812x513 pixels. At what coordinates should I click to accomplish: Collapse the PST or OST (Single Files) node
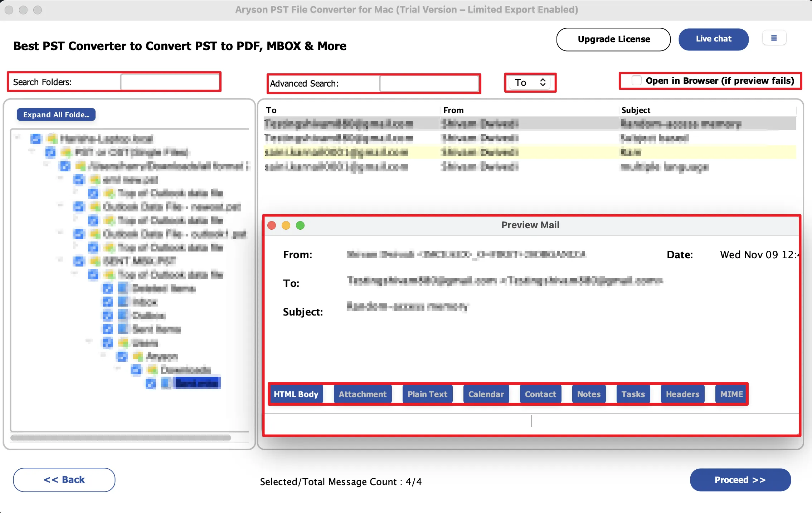click(32, 151)
